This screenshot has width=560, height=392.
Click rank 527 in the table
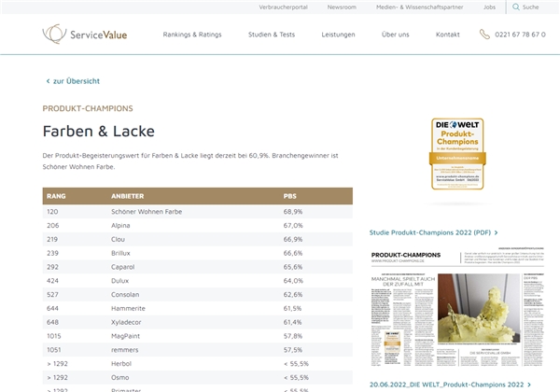click(52, 295)
